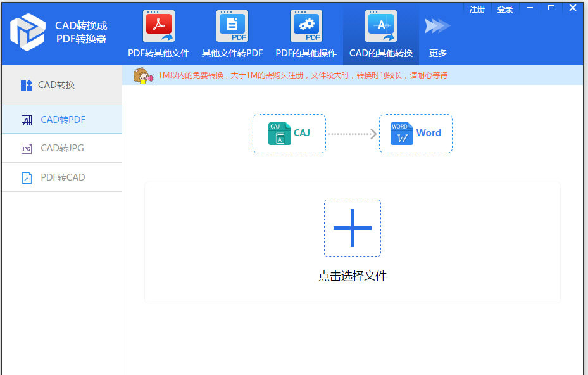Open PDF的其他操作 via its gear icon
The image size is (588, 375).
[x=306, y=25]
